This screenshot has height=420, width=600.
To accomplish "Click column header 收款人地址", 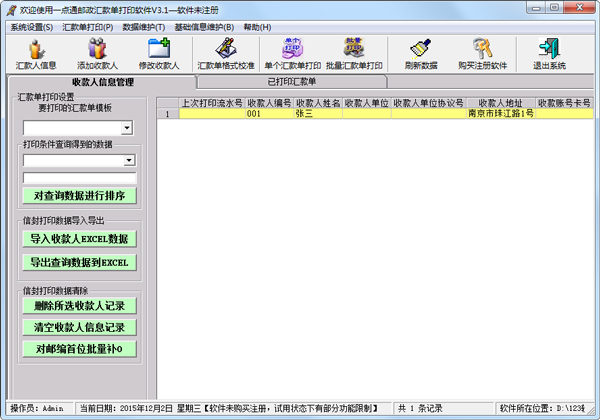I will (x=501, y=103).
